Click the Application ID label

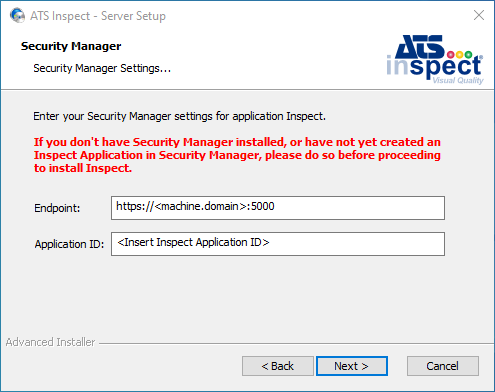tap(69, 244)
